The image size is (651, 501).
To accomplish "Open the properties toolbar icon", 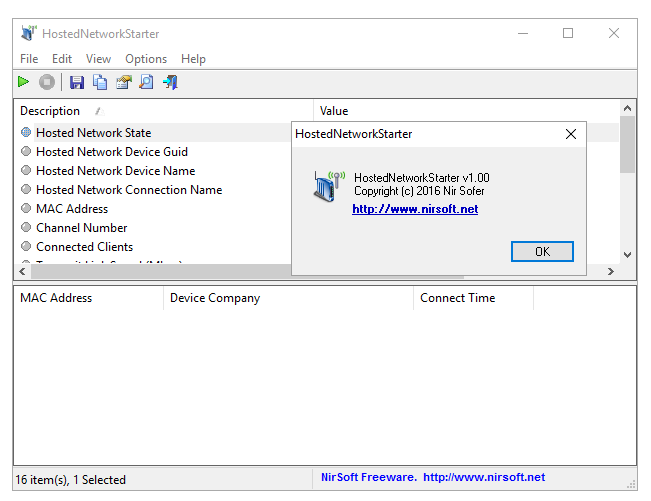I will pyautogui.click(x=123, y=82).
